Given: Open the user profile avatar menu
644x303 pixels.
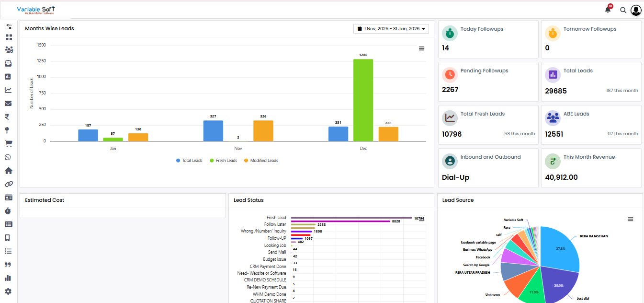Looking at the screenshot, I should click(636, 10).
